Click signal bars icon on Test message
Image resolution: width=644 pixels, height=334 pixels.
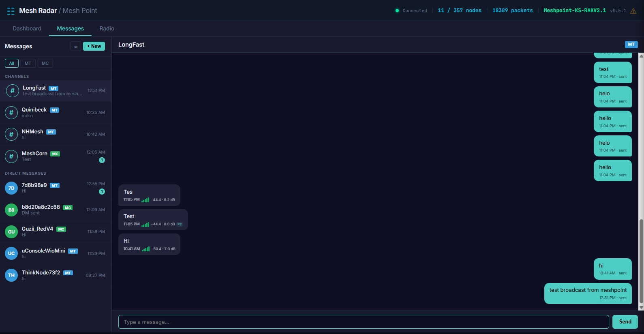(x=145, y=224)
